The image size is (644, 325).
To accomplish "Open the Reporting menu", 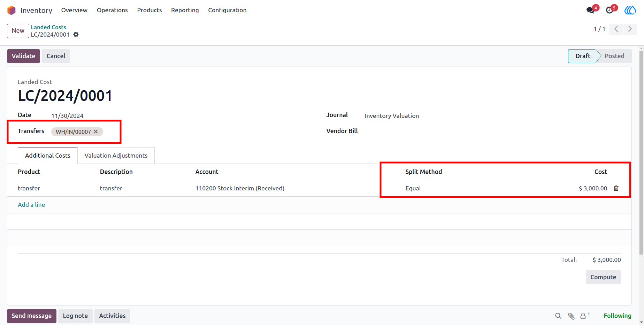I will pyautogui.click(x=185, y=10).
